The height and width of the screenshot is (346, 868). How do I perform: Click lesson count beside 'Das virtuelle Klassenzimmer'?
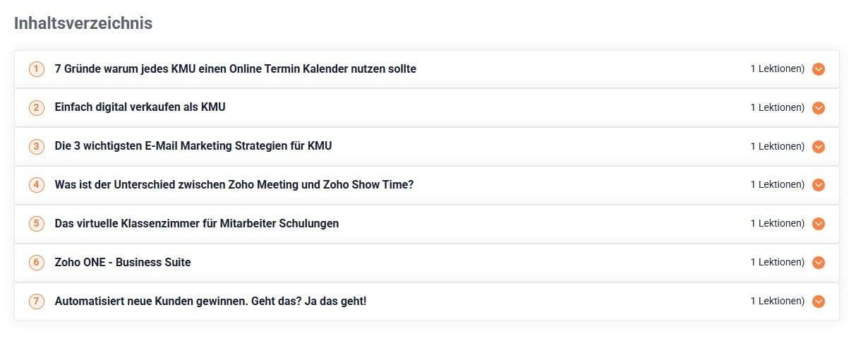pyautogui.click(x=777, y=224)
